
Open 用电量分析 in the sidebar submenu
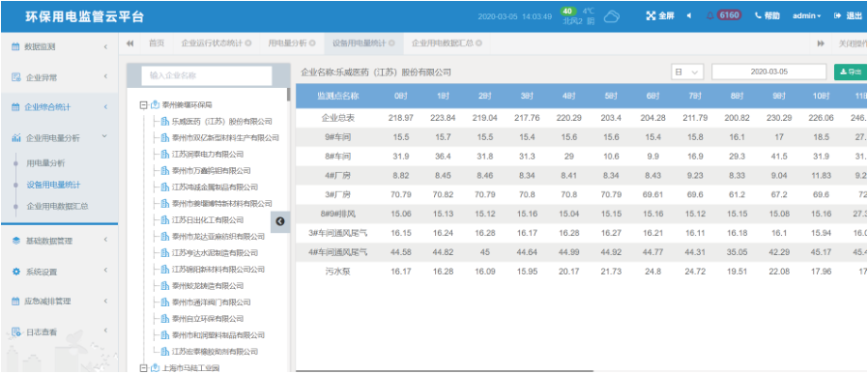click(x=46, y=163)
